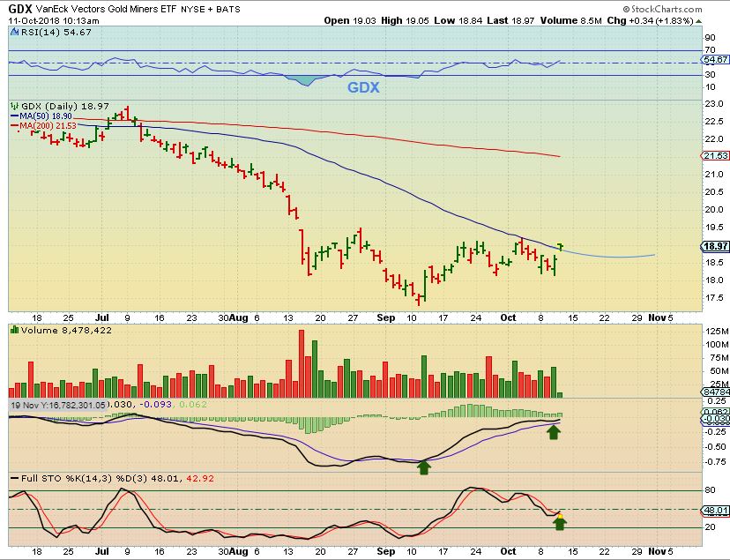Click the MA(50) blue legend line marker
The height and width of the screenshot is (560, 730).
coord(15,116)
